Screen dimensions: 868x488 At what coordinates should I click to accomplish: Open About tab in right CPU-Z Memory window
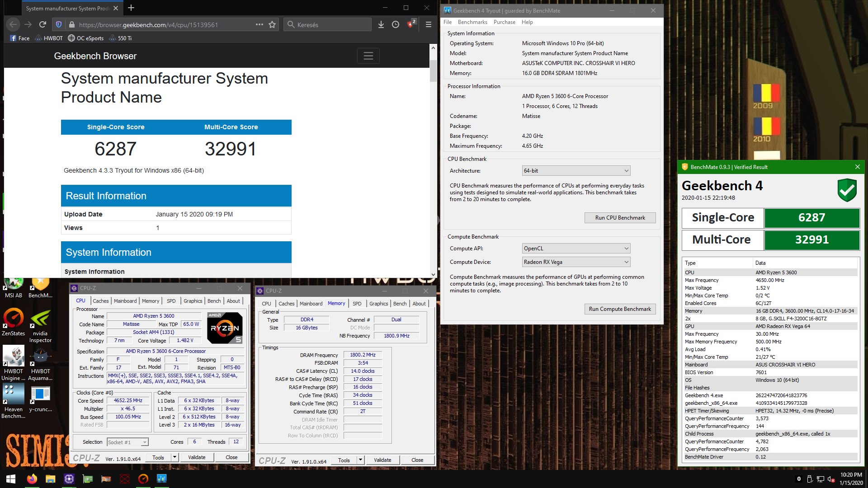[419, 303]
